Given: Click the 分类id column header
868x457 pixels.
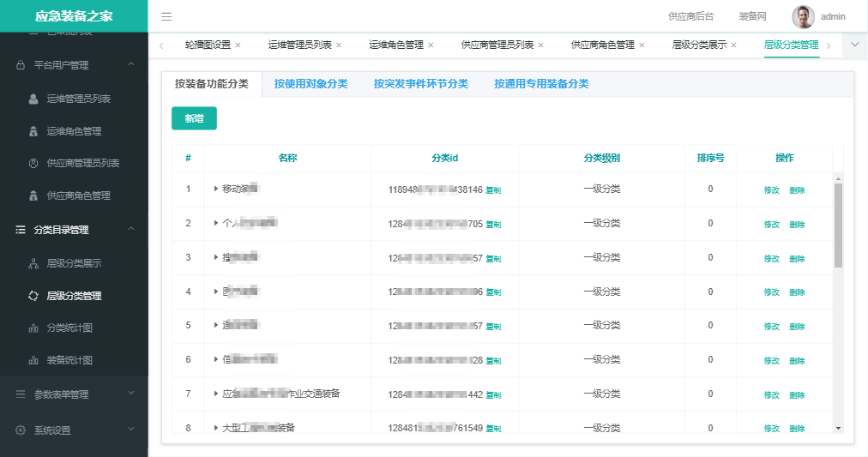Looking at the screenshot, I should click(x=444, y=159).
